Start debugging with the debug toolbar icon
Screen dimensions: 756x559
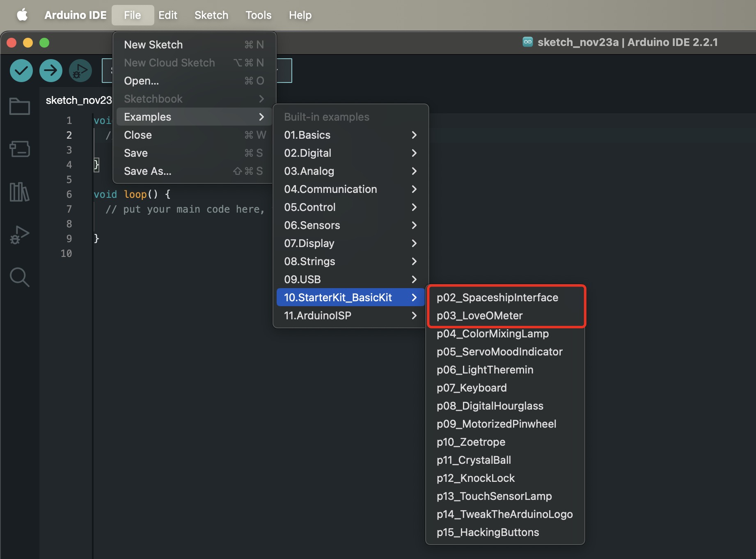[x=80, y=71]
